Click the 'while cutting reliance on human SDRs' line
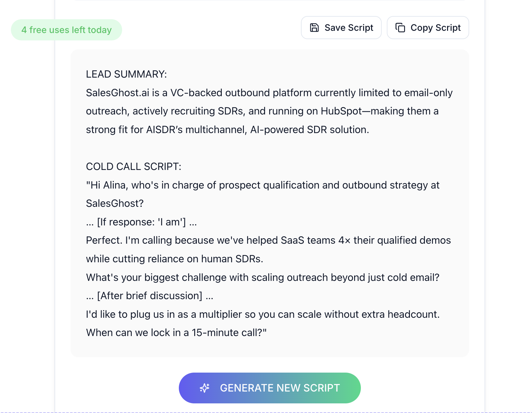The image size is (532, 413). [x=174, y=259]
